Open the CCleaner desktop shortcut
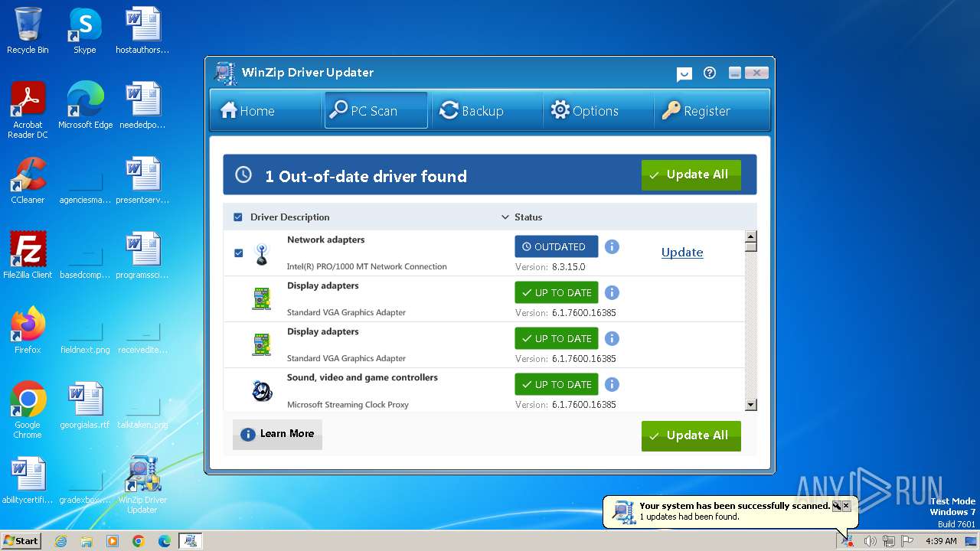Image resolution: width=980 pixels, height=551 pixels. click(28, 181)
